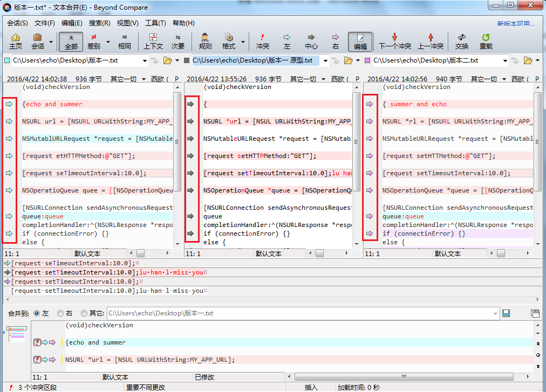The height and width of the screenshot is (392, 546).
Task: Click the Swap (交换) sides icon
Action: pos(461,41)
